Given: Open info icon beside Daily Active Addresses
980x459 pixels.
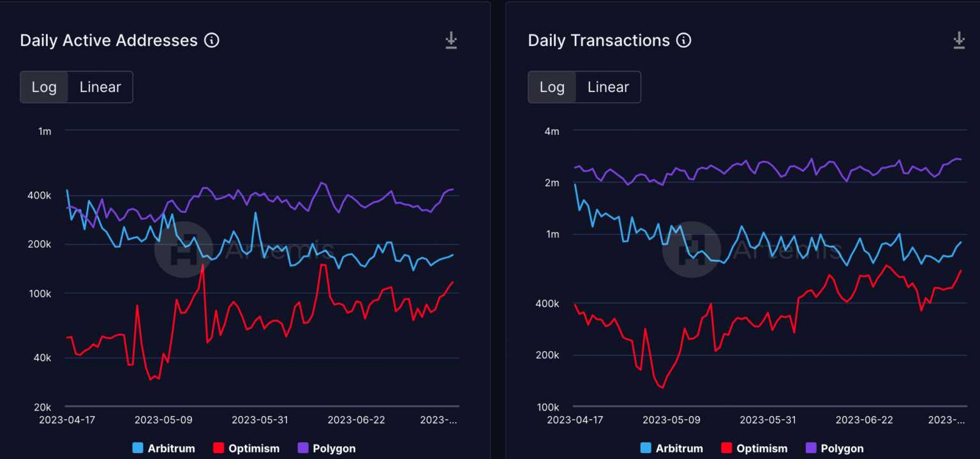Looking at the screenshot, I should (x=212, y=40).
